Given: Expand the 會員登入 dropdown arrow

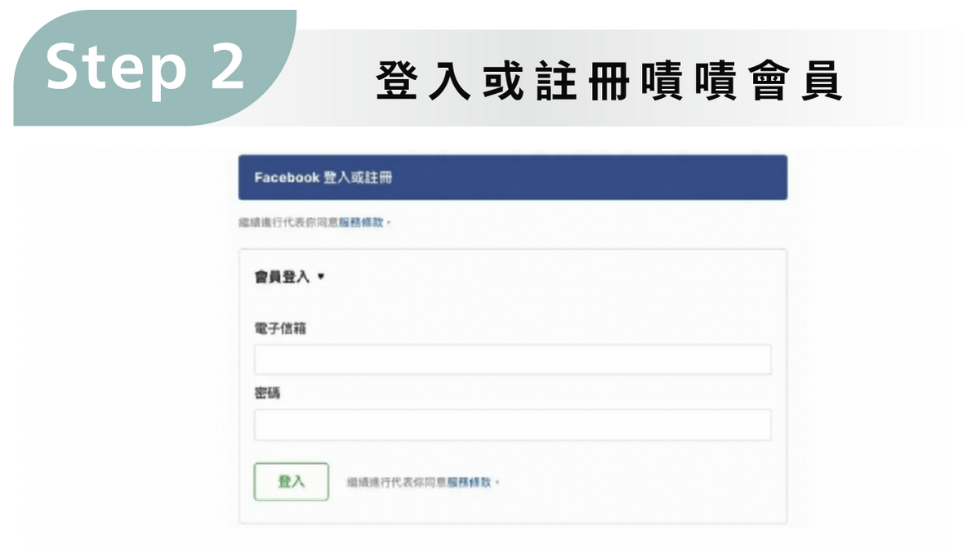Looking at the screenshot, I should [x=321, y=277].
